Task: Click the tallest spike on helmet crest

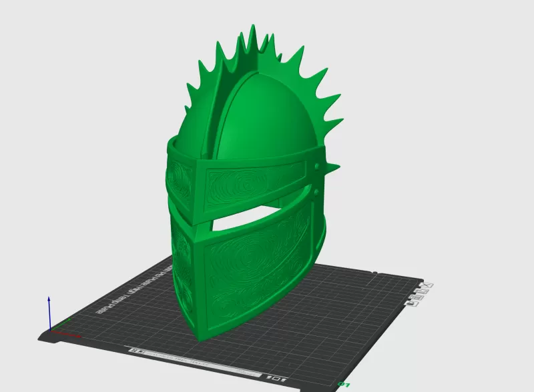Action: [x=252, y=37]
